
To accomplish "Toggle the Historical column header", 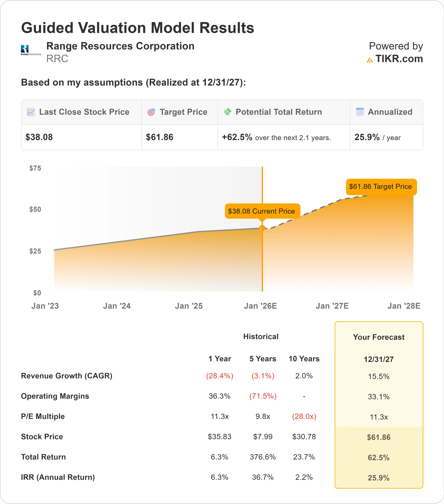I will click(260, 336).
